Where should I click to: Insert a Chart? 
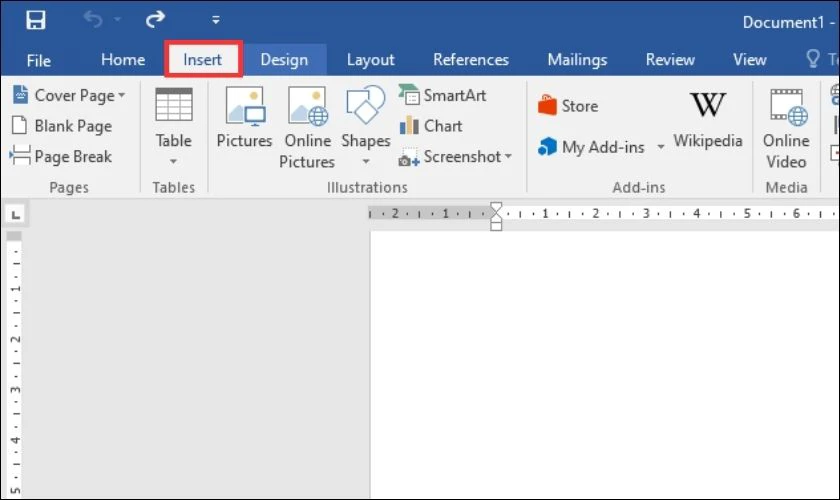(x=431, y=126)
